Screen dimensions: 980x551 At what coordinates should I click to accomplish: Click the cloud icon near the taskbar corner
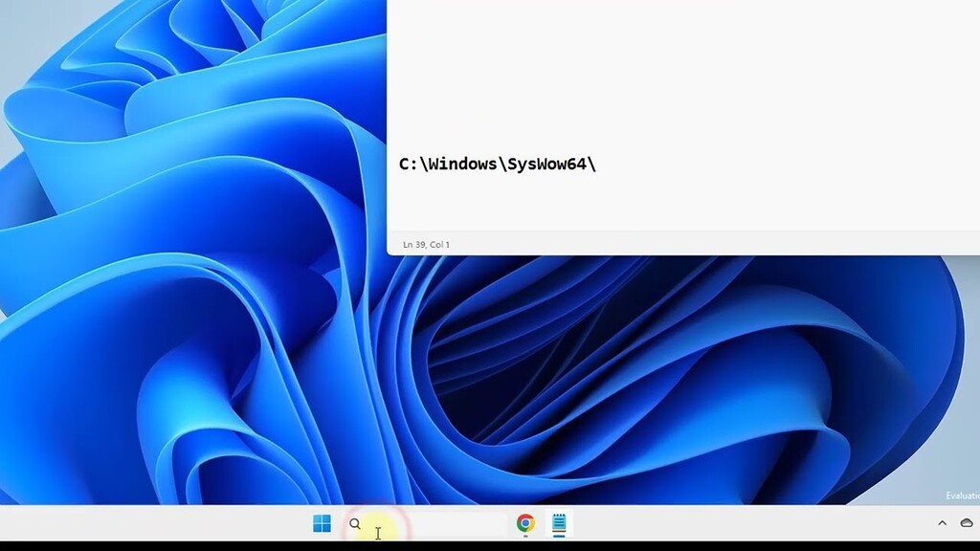966,523
